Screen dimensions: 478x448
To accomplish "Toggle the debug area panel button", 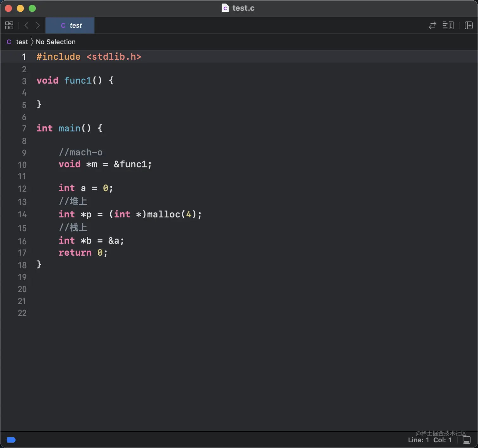I will point(467,440).
